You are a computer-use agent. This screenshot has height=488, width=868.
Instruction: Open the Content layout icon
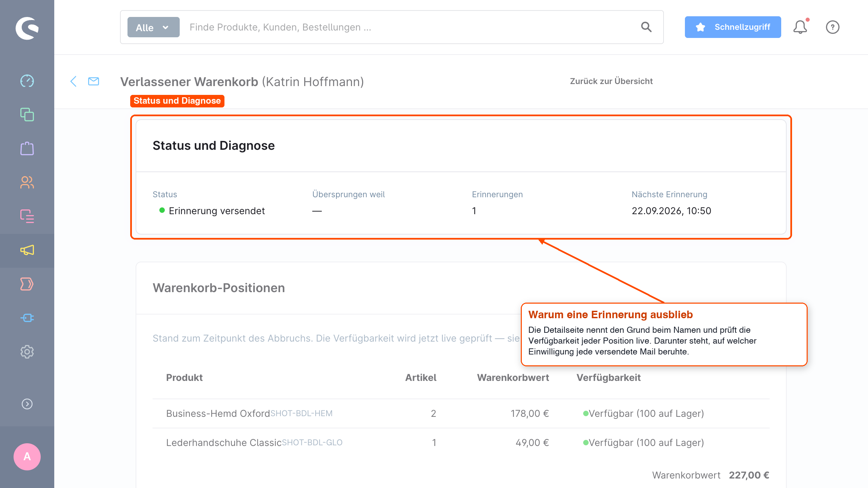(x=27, y=216)
